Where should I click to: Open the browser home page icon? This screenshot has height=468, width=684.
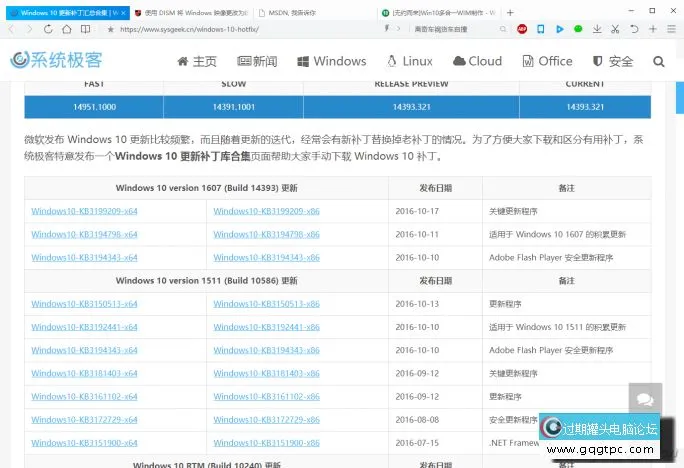tap(67, 29)
